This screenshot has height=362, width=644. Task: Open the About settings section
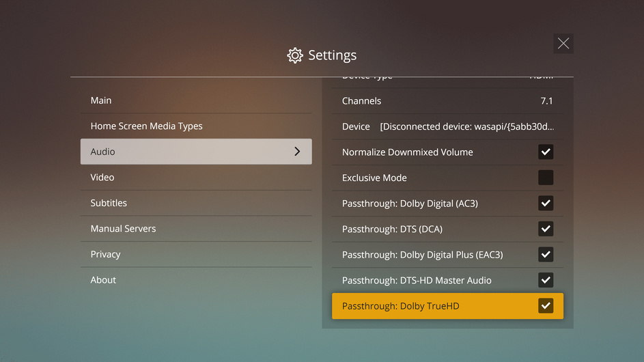196,280
